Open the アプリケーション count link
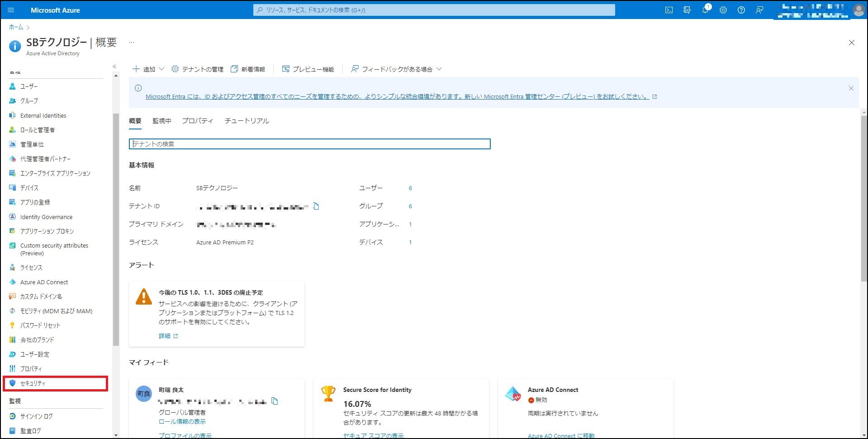Image resolution: width=868 pixels, height=439 pixels. 410,224
